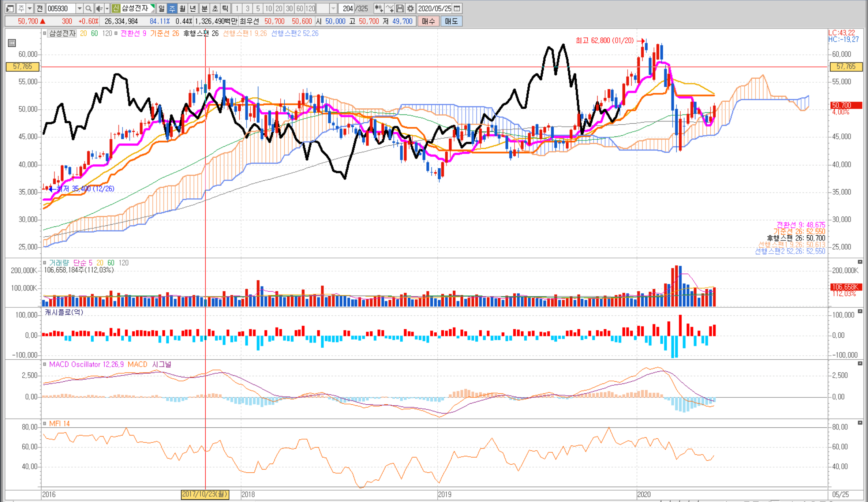The height and width of the screenshot is (502, 868).
Task: Click the stock search magnifier icon
Action: pos(89,8)
